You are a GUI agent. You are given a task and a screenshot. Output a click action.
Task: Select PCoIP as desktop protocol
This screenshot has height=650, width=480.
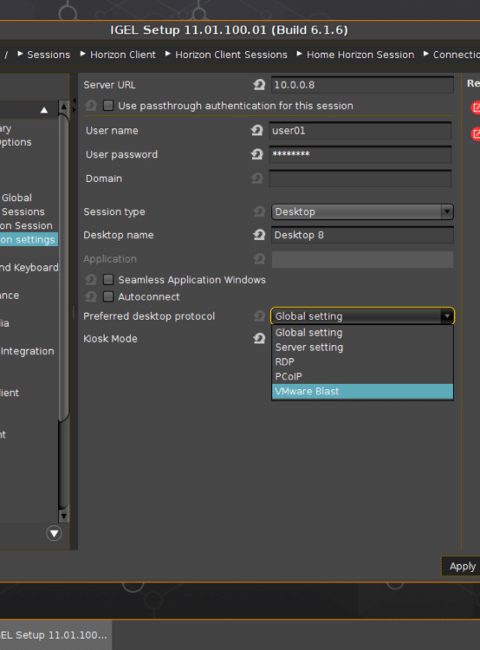point(362,376)
